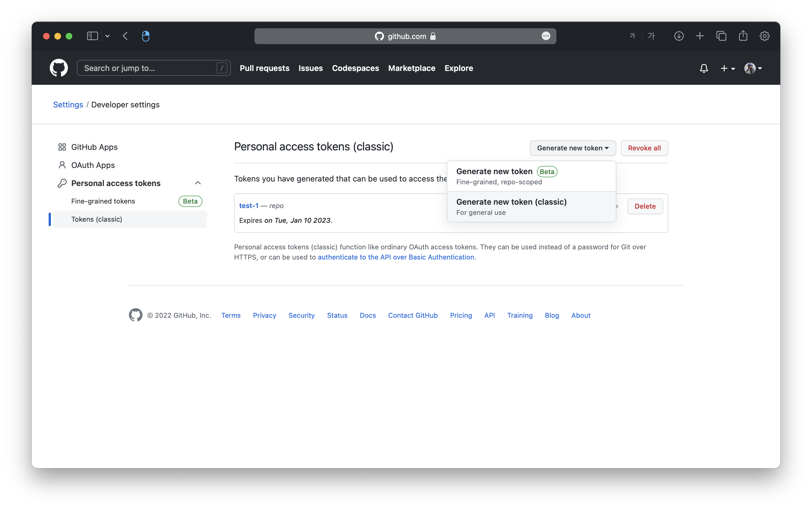Image resolution: width=812 pixels, height=510 pixels.
Task: Click the GitHub Octocat logo in header
Action: point(59,68)
